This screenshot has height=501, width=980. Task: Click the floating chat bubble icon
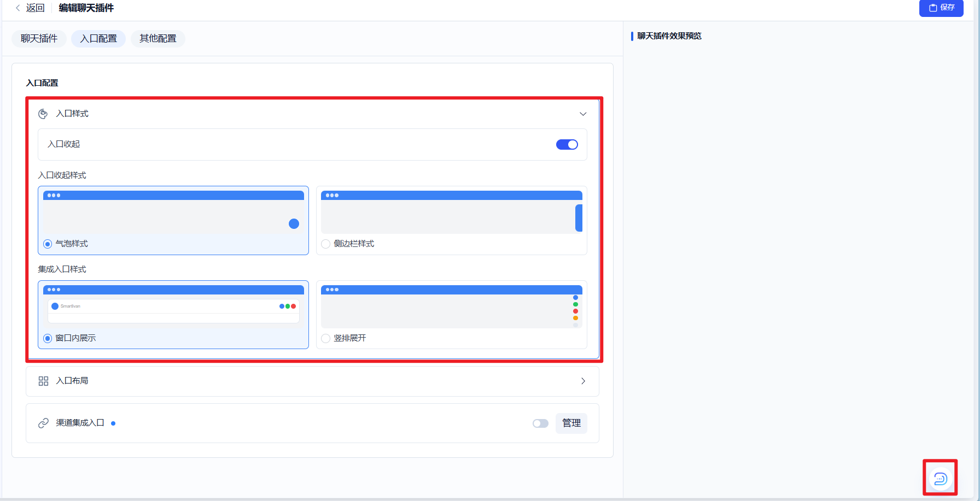pyautogui.click(x=940, y=479)
